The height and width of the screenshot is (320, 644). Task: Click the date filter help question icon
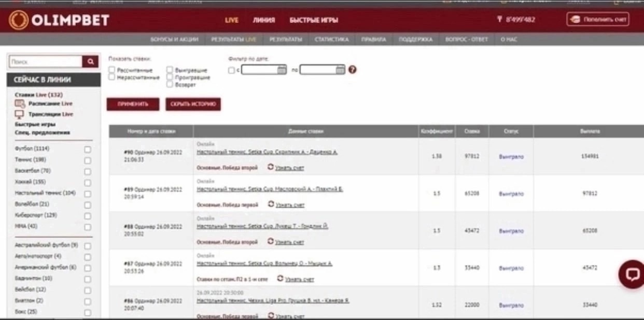tap(352, 70)
